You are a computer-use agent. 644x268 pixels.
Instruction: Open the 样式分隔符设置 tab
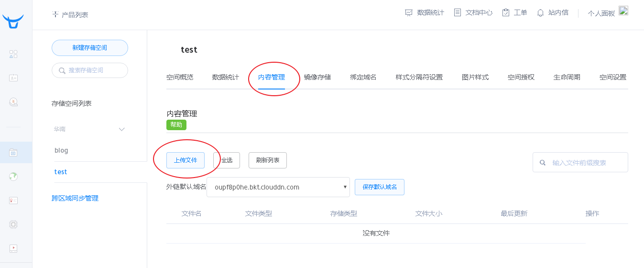tap(419, 77)
